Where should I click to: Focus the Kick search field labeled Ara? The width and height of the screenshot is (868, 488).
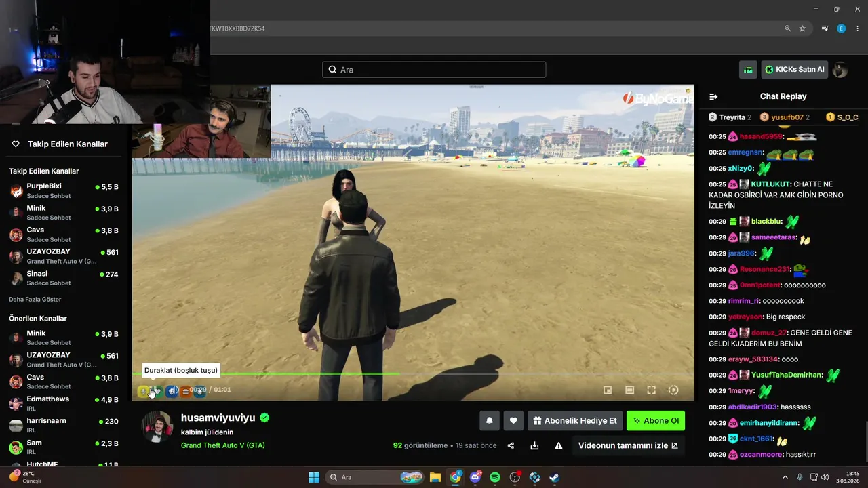pyautogui.click(x=434, y=70)
